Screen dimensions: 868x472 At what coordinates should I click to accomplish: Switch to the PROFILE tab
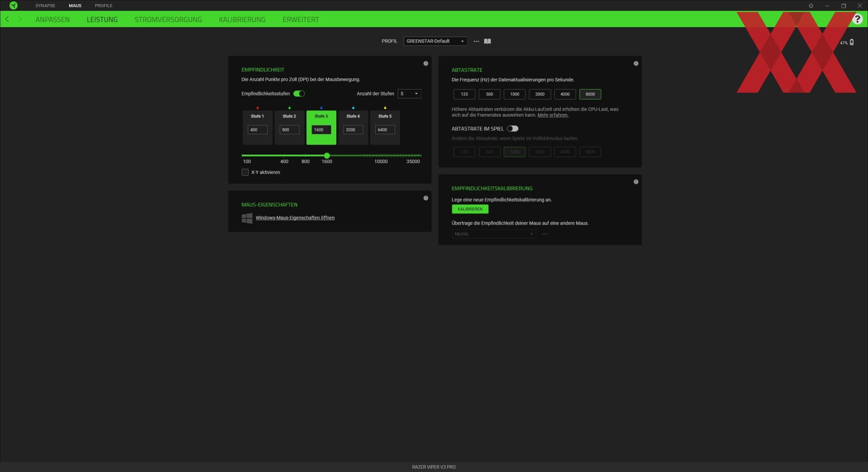[x=104, y=5]
